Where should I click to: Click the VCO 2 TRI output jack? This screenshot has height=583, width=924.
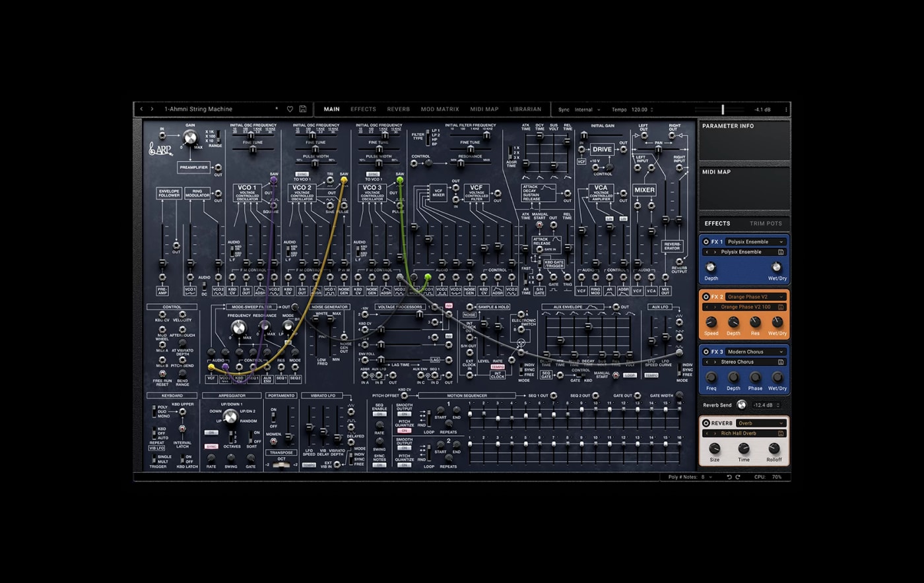click(331, 181)
